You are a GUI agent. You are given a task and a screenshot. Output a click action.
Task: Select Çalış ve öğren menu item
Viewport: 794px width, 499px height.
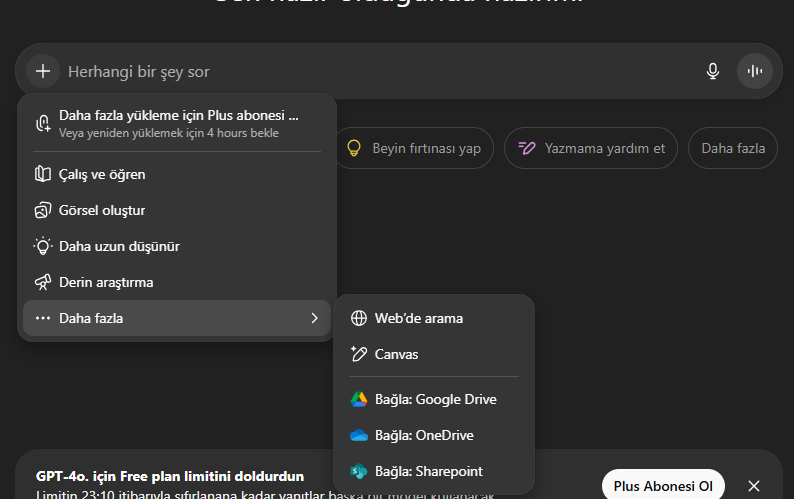pos(177,174)
